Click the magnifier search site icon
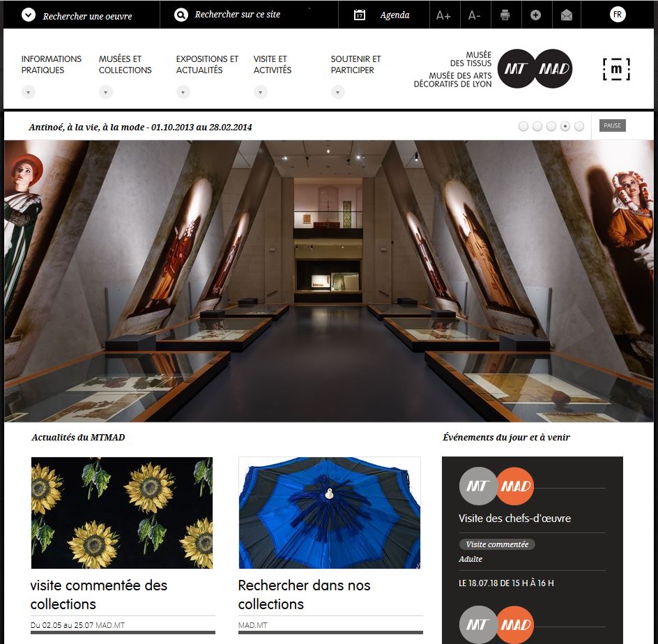Viewport: 658px width, 644px height. coord(181,15)
